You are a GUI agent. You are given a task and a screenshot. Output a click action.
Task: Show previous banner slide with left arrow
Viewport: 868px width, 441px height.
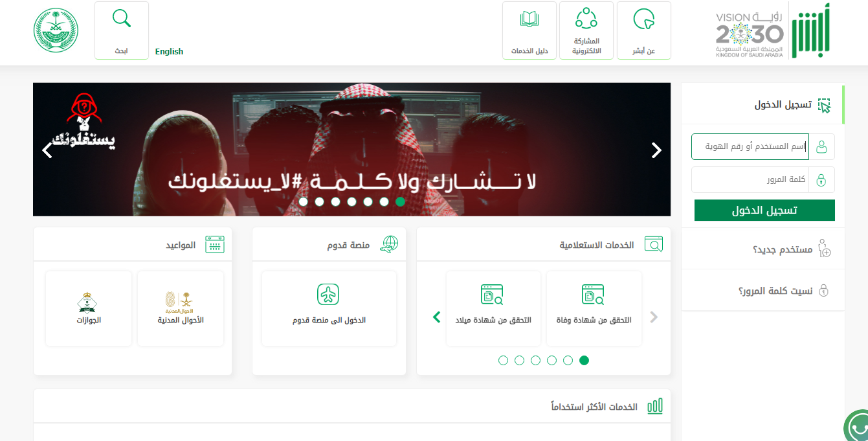(47, 150)
